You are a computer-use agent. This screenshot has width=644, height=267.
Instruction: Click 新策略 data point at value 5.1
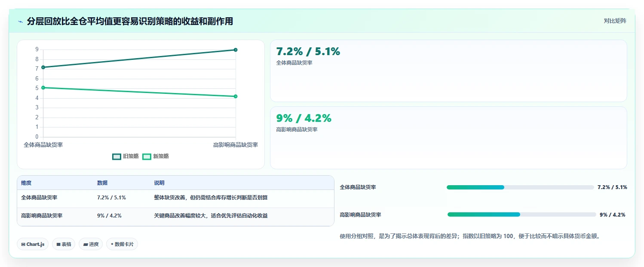click(x=43, y=87)
